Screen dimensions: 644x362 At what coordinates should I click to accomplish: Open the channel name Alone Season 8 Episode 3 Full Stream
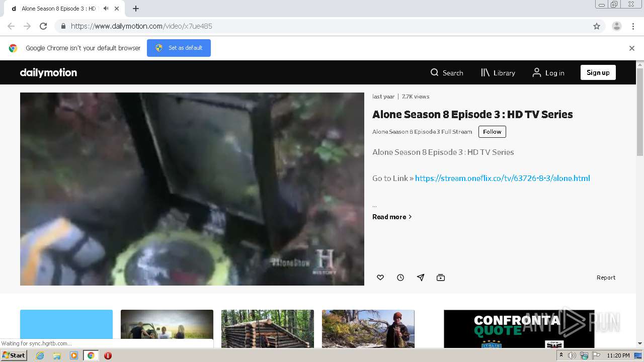422,132
